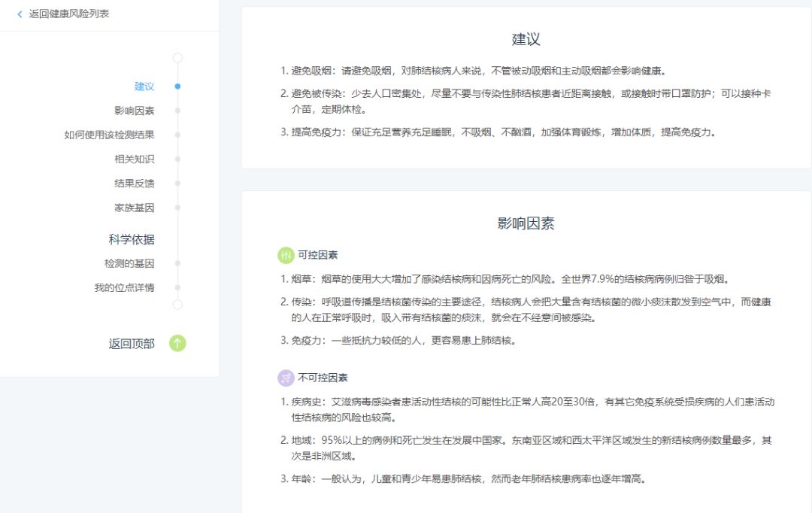
Task: Click the back chevron beside 返回健康风险列表
Action: coord(20,14)
